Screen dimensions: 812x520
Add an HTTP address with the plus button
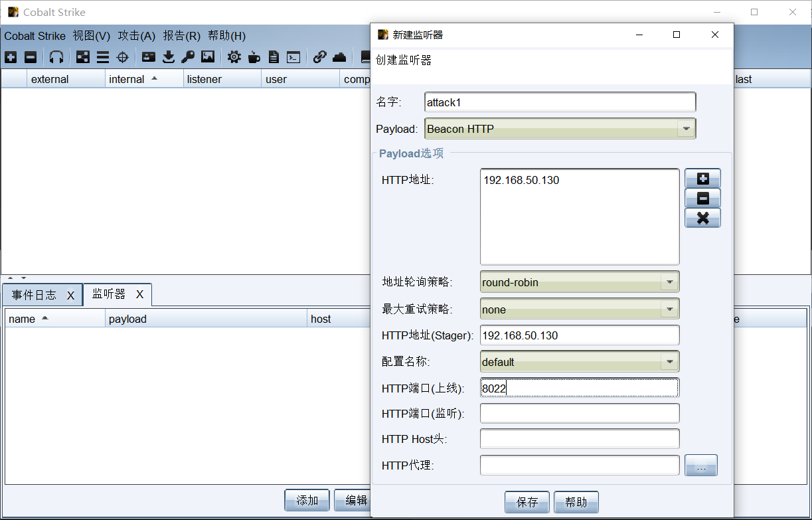point(703,179)
